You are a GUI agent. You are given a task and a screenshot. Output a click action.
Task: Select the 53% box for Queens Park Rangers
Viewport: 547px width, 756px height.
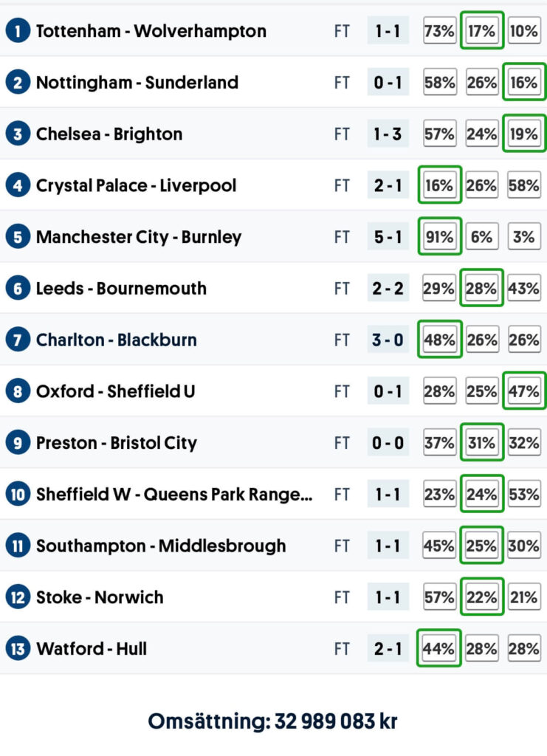(x=523, y=495)
